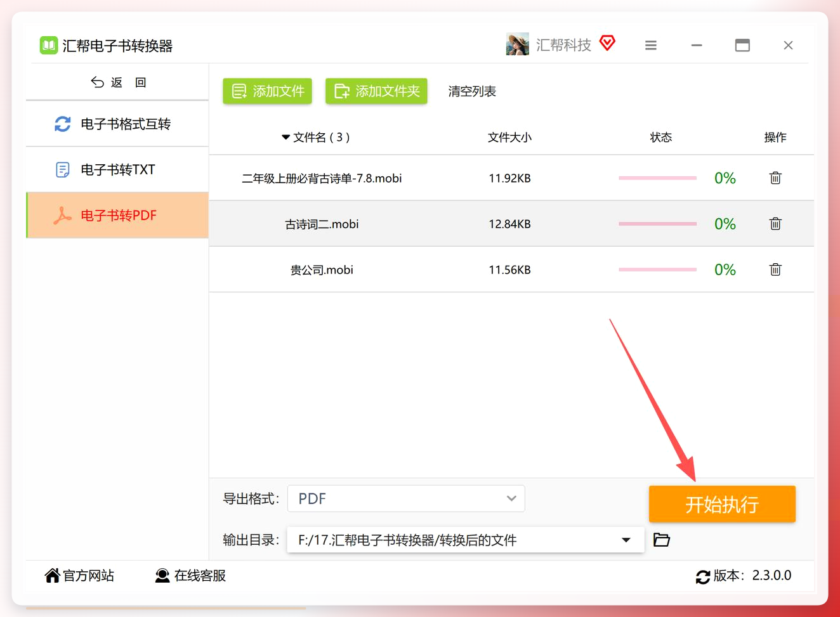The width and height of the screenshot is (840, 617).
Task: Expand 输出目录 path dropdown arrow
Action: click(626, 540)
